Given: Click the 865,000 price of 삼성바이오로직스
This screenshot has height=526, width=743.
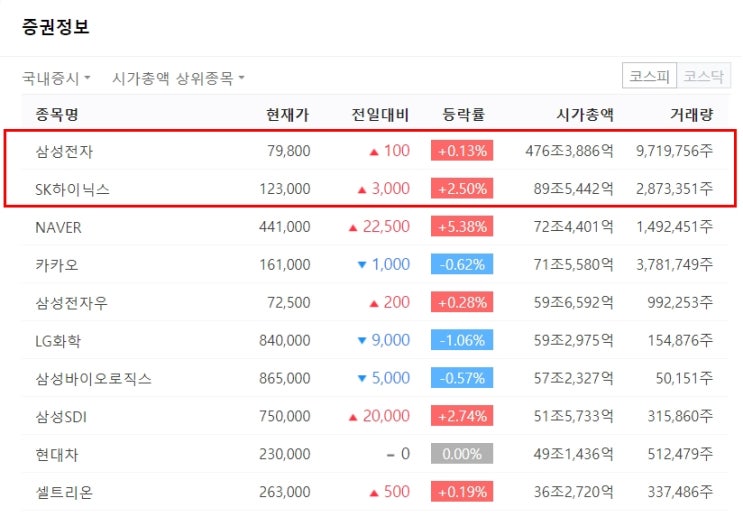Looking at the screenshot, I should [x=285, y=378].
